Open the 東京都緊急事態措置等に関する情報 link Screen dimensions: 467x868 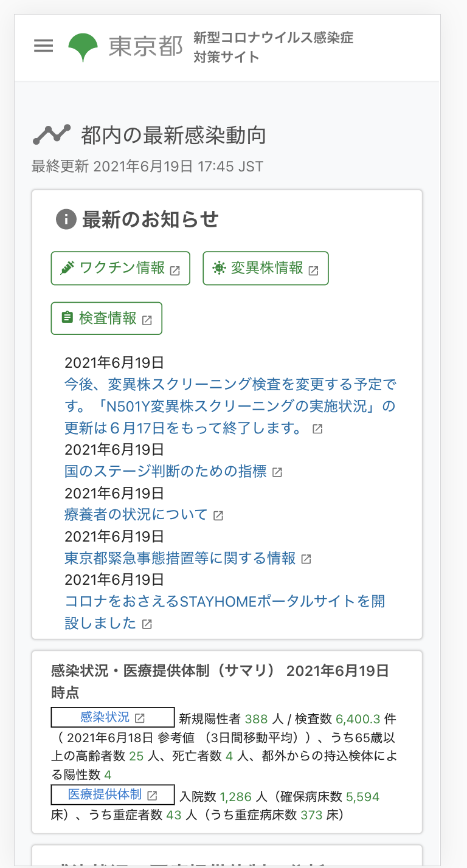[179, 558]
